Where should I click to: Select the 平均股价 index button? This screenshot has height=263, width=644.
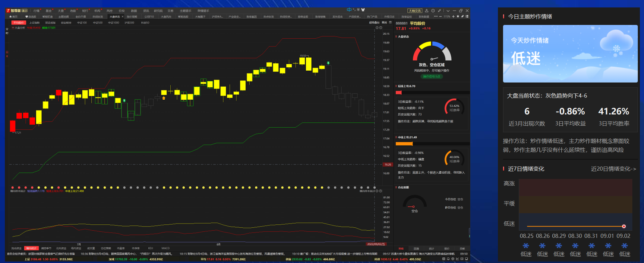pyautogui.click(x=19, y=23)
